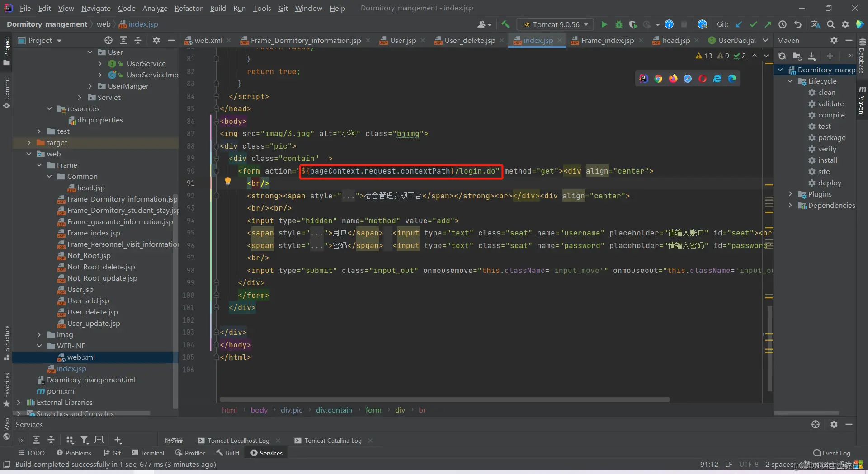Toggle the Build tool window

coord(227,453)
